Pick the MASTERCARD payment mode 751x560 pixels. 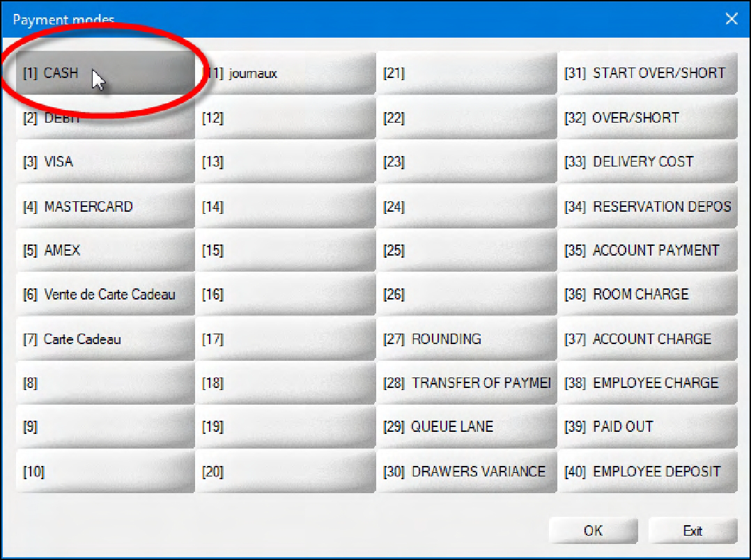coord(104,207)
